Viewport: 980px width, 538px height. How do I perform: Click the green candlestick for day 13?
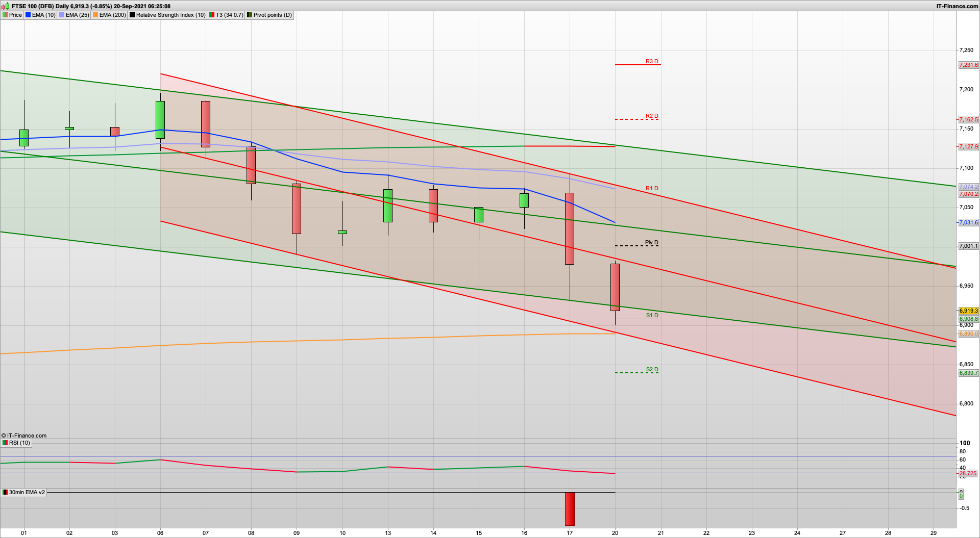[388, 206]
